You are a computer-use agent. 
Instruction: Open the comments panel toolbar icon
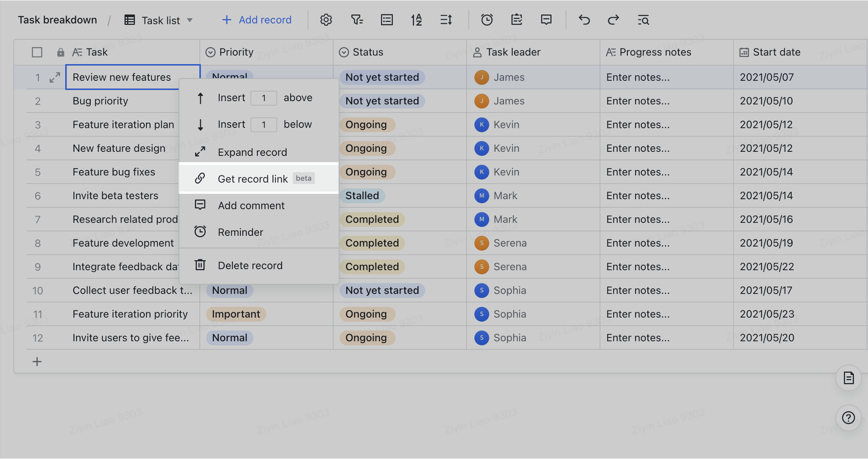[546, 20]
